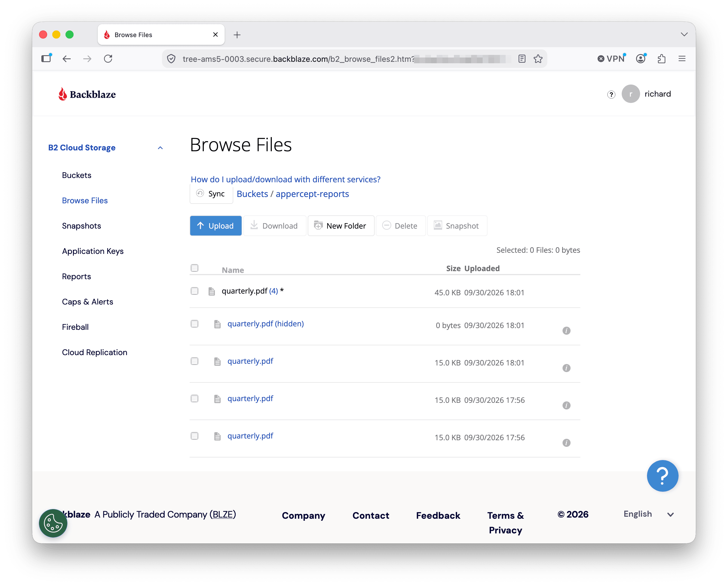Viewport: 728px width, 586px height.
Task: Open Application Keys in the sidebar
Action: pyautogui.click(x=93, y=251)
